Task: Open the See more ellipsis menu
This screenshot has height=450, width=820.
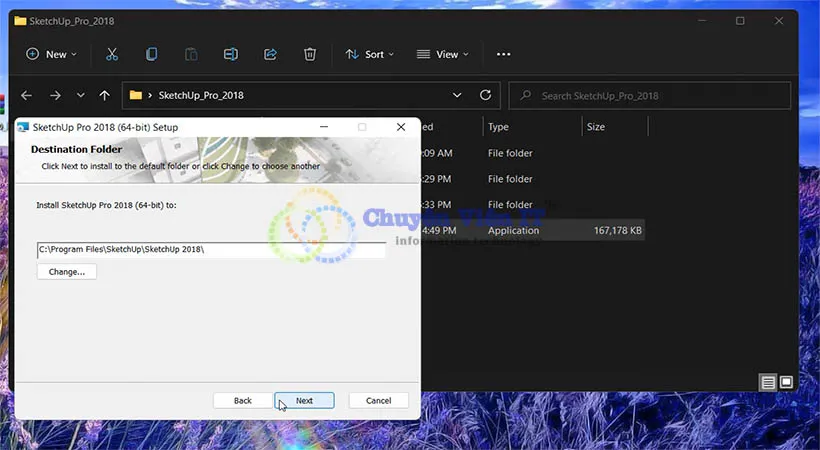Action: (503, 54)
